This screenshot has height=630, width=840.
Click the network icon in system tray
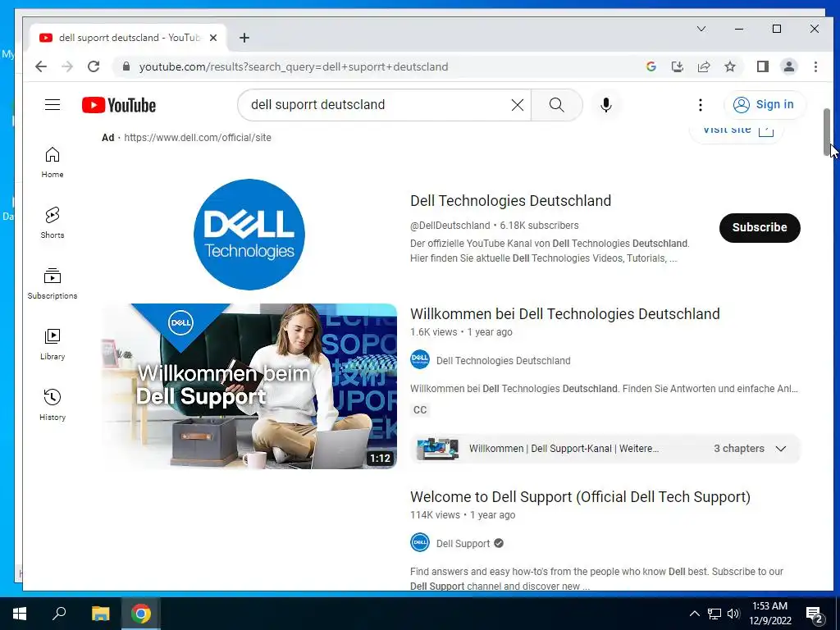tap(714, 614)
